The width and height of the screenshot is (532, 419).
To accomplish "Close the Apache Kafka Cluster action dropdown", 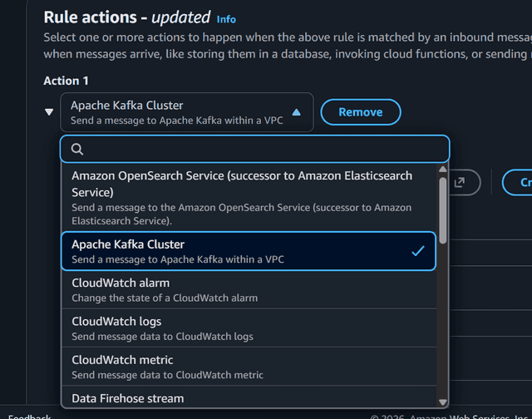I will point(186,112).
